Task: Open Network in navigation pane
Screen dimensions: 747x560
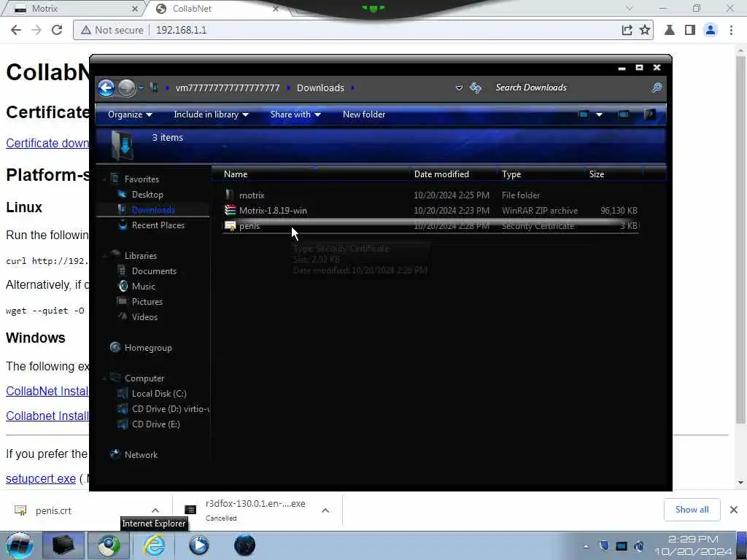Action: (x=141, y=455)
